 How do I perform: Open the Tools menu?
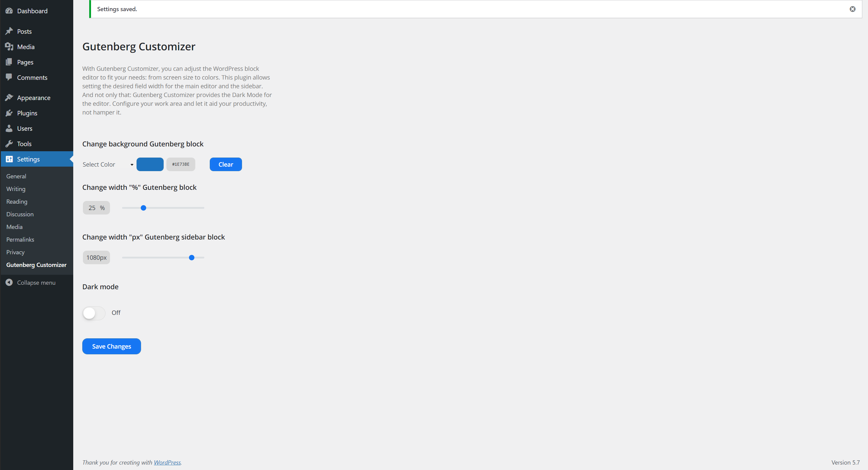[24, 144]
